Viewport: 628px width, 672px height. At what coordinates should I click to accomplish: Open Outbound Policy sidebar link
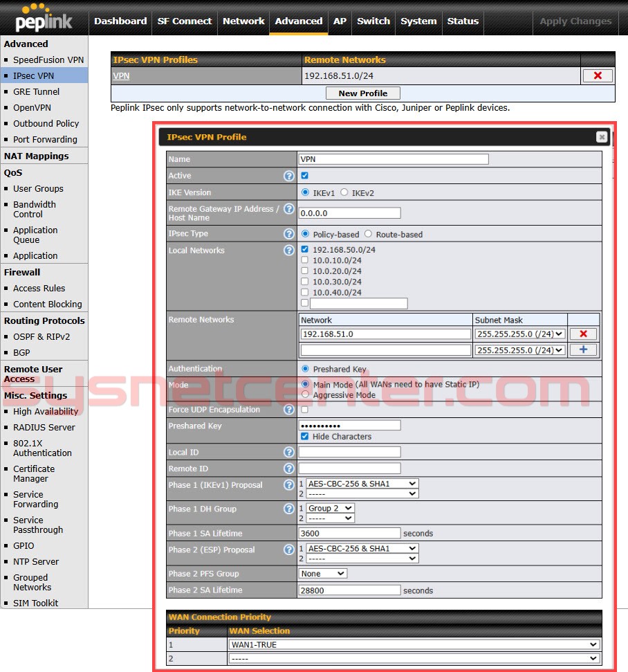tap(46, 123)
